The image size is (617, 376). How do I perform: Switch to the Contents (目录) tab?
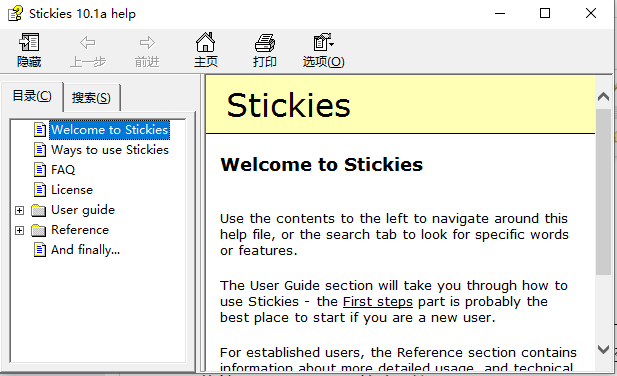(x=32, y=96)
